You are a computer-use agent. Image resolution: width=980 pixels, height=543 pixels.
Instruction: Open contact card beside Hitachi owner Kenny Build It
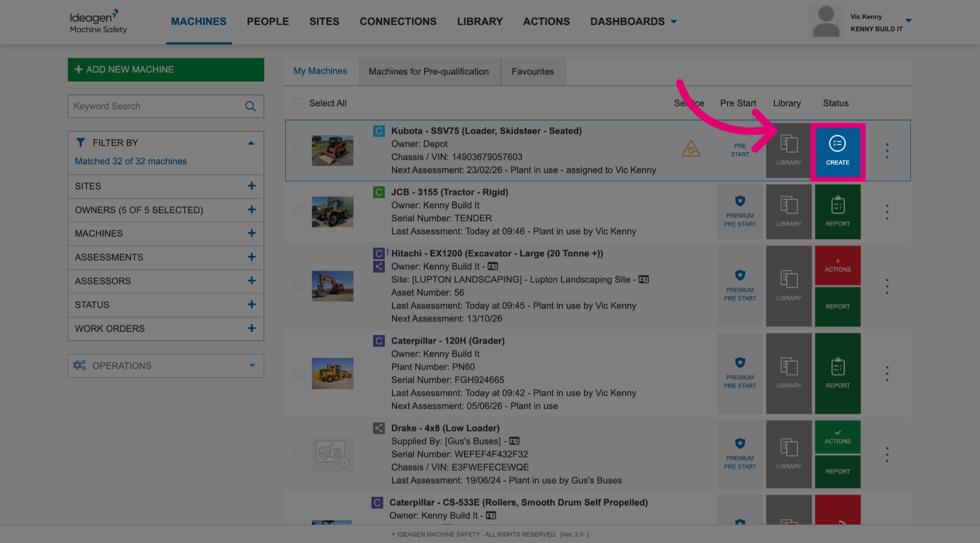click(x=493, y=266)
